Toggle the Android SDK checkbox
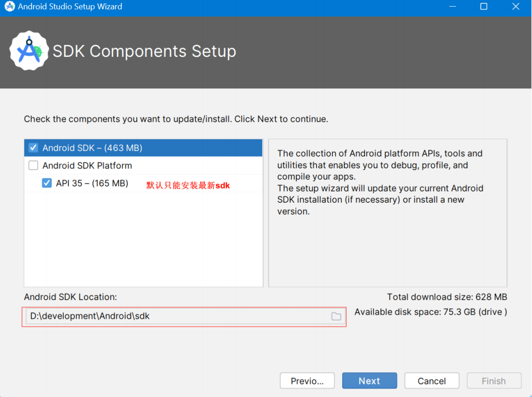The width and height of the screenshot is (532, 397). [x=33, y=148]
